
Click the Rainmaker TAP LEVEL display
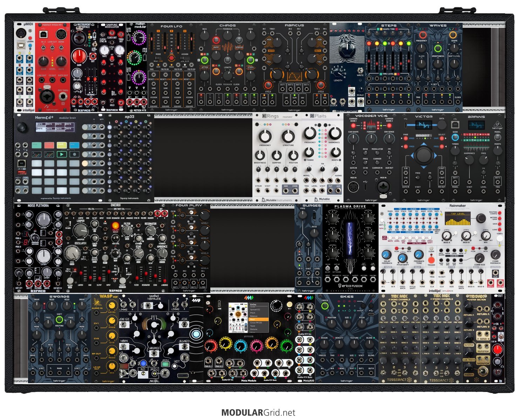[x=458, y=218]
